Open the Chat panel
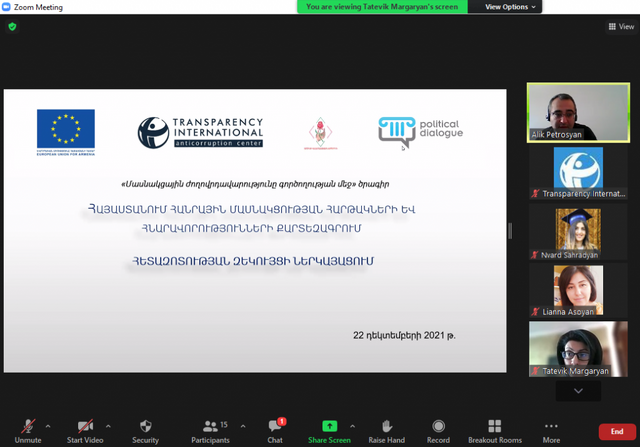The width and height of the screenshot is (640, 447). point(275,430)
